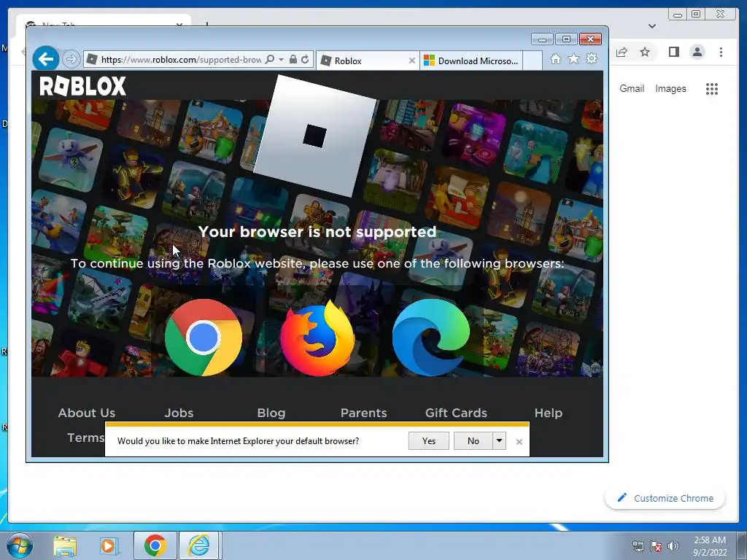Open the Parents footer link
The width and height of the screenshot is (747, 560).
pyautogui.click(x=363, y=413)
